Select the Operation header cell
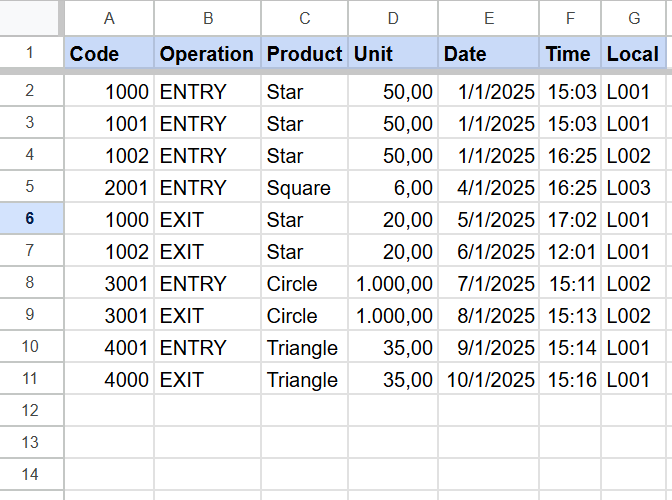Screen dimensions: 672x500 tap(207, 54)
